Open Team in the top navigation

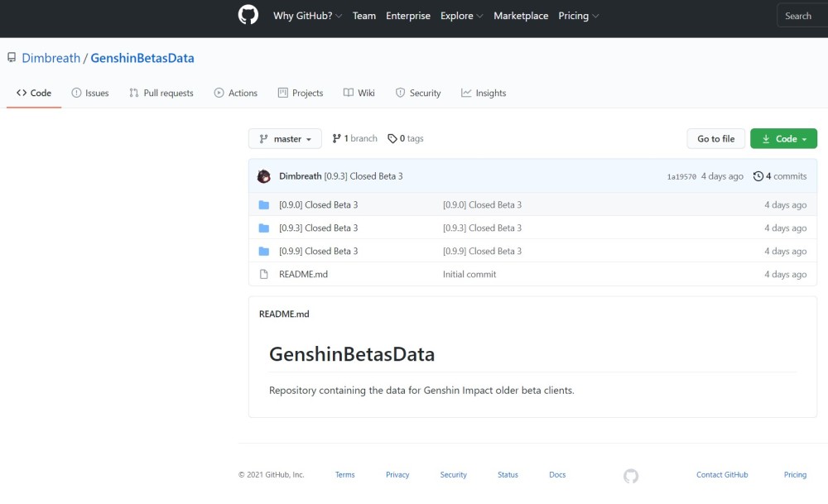364,16
